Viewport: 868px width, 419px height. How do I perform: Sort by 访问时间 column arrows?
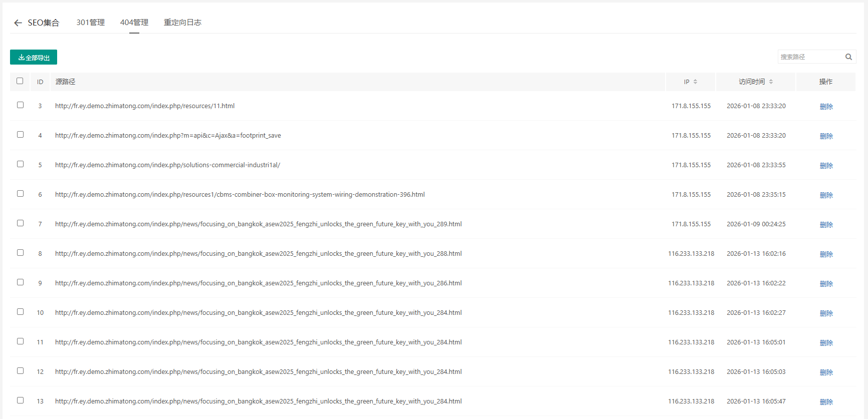point(771,82)
